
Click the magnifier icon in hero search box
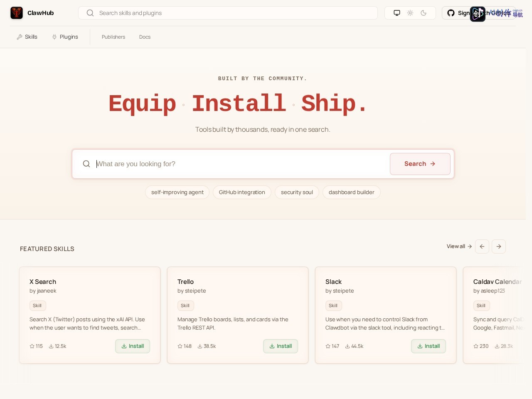(x=86, y=164)
